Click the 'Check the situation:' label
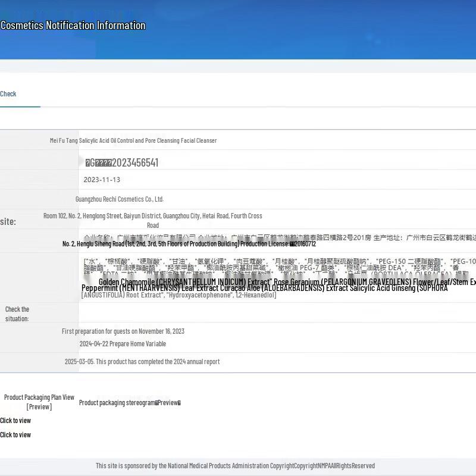This screenshot has height=476, width=476. 17,314
